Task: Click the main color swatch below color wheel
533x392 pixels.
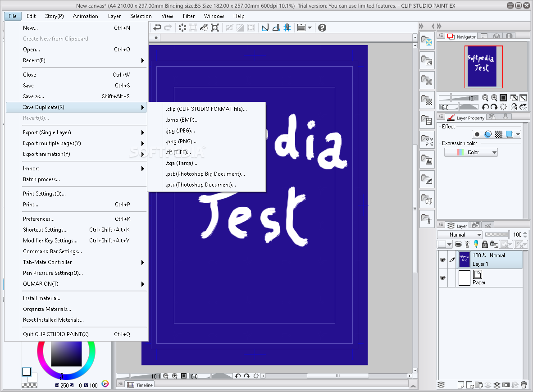Action: 27,372
